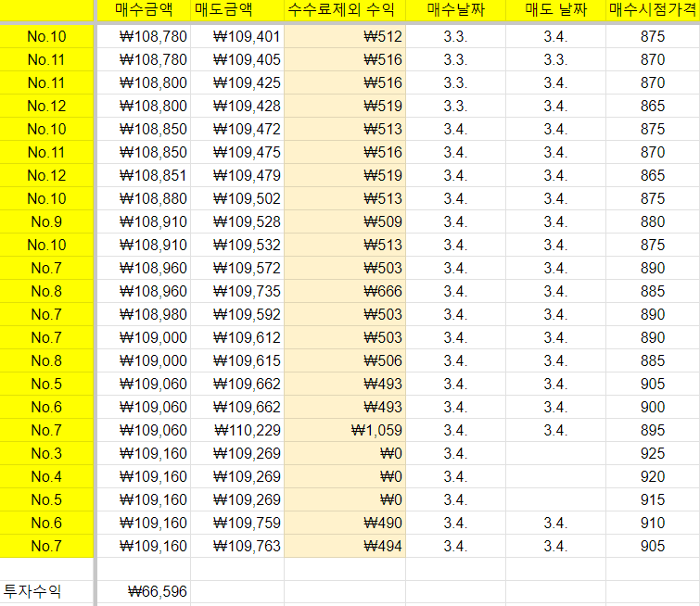
Task: Click the 수수료제외 수익 header cell
Action: tap(345, 10)
